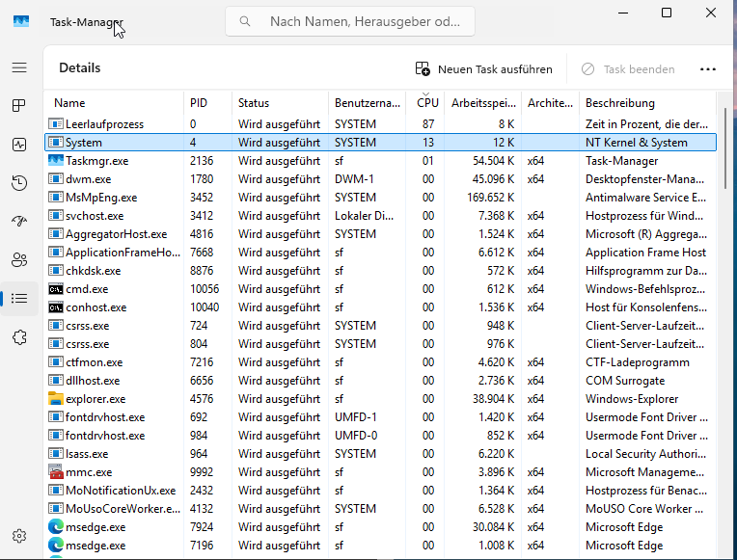The width and height of the screenshot is (737, 560).
Task: Click user name Lokaler Di...
Action: [365, 216]
